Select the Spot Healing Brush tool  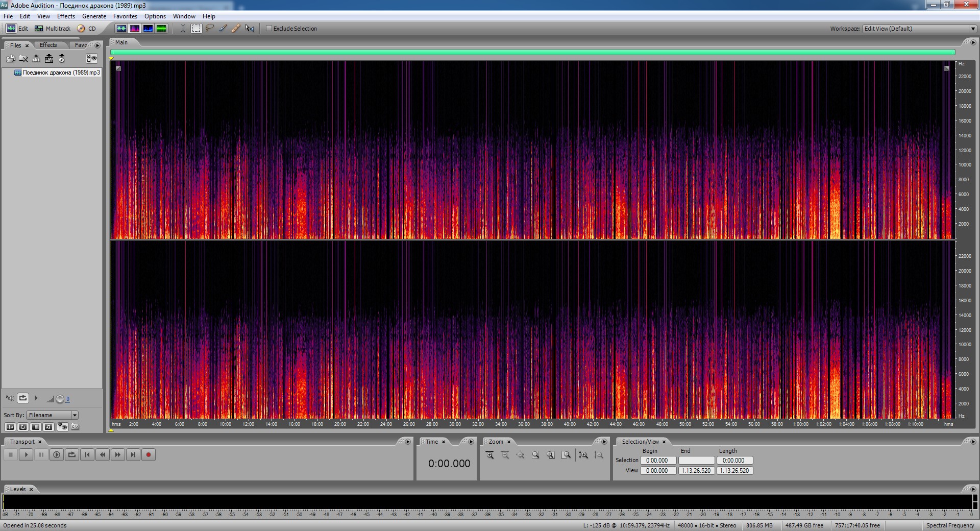[236, 29]
